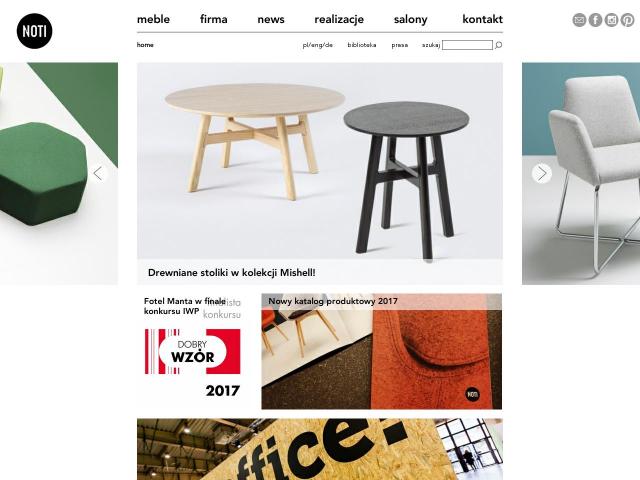Open the meble menu

tap(153, 19)
